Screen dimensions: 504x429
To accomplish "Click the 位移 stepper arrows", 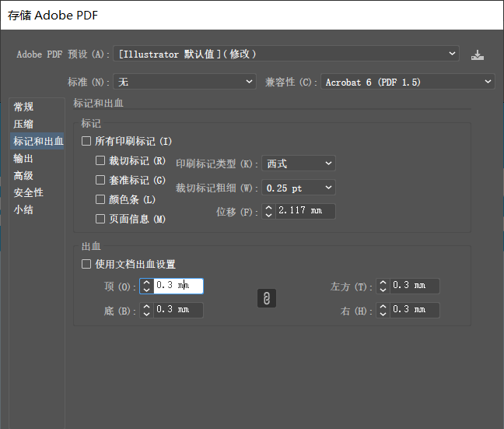I will click(x=268, y=212).
